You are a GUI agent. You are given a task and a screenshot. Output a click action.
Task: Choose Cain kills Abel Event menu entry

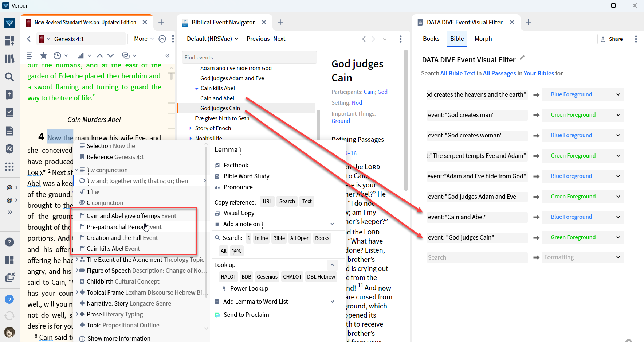click(113, 249)
